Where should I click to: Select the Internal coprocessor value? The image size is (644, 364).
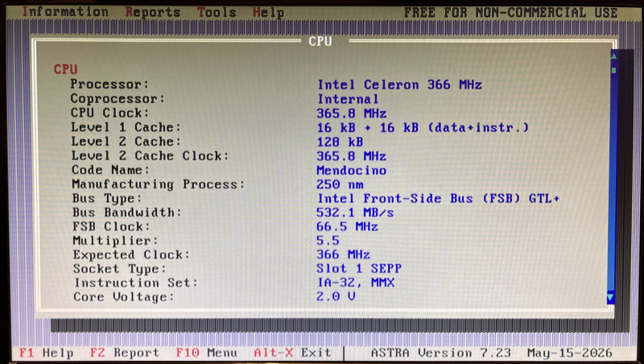[x=348, y=99]
